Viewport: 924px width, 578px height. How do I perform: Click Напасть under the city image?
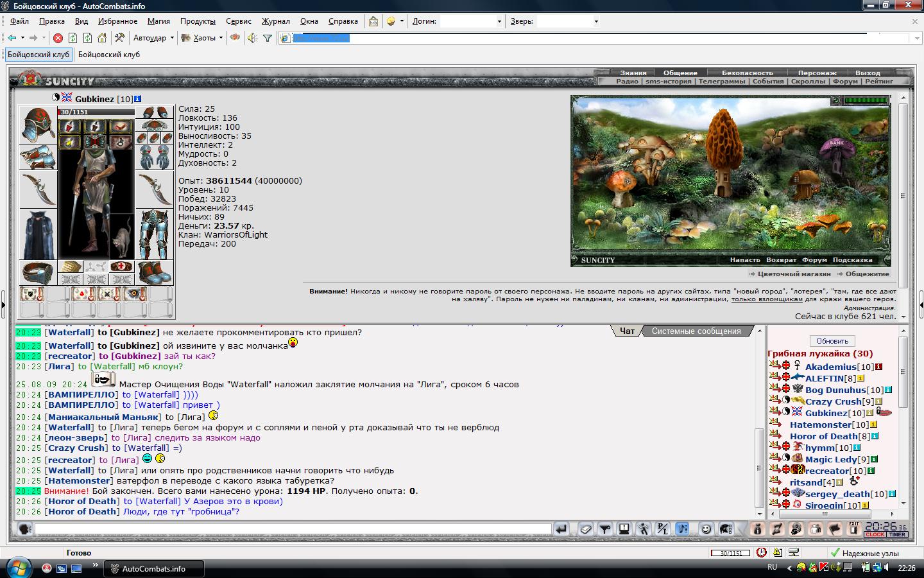point(745,260)
